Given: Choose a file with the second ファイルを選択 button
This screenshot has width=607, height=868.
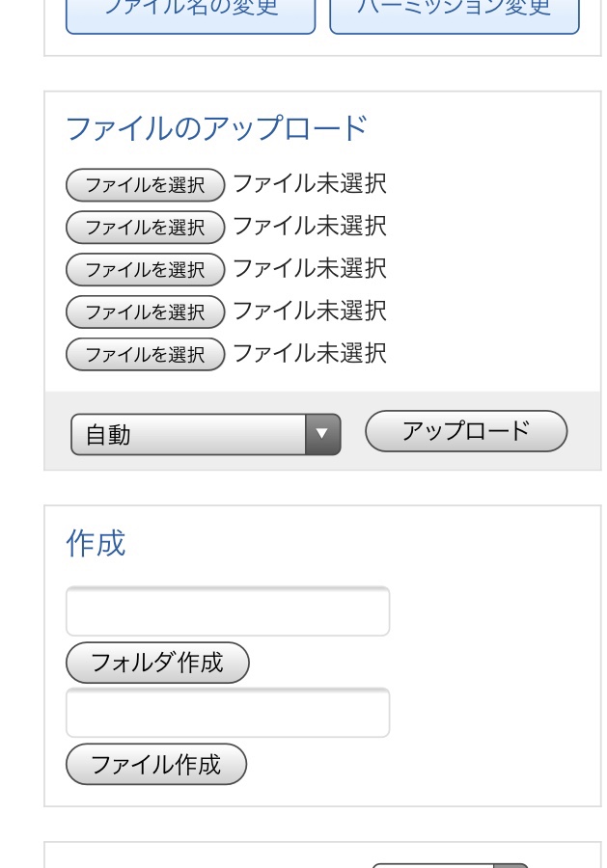Looking at the screenshot, I should click(145, 228).
